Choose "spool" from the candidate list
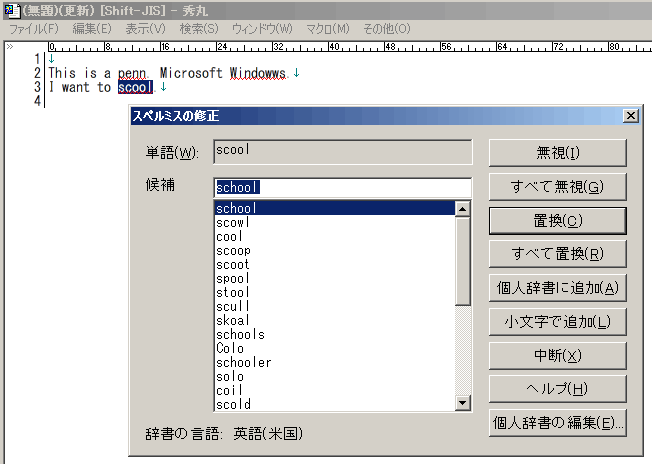The height and width of the screenshot is (464, 652). click(x=234, y=279)
